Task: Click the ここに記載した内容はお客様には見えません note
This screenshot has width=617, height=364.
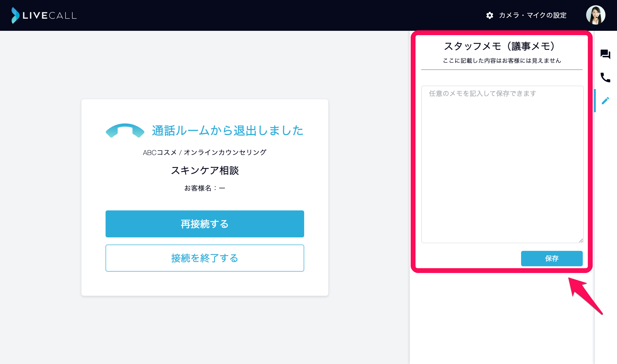Action: point(502,61)
